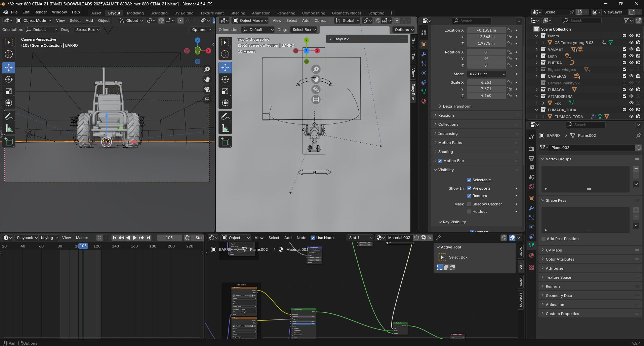This screenshot has width=644, height=346.
Task: Click the pan hand icon in top viewport
Action: click(x=316, y=79)
